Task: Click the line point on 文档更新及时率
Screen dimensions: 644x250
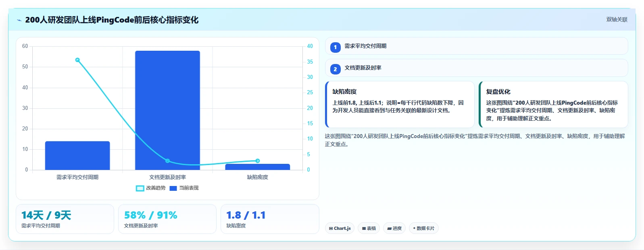Action: click(x=167, y=161)
